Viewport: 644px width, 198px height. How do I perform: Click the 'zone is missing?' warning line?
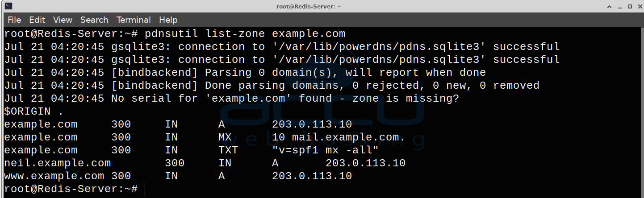coord(231,99)
